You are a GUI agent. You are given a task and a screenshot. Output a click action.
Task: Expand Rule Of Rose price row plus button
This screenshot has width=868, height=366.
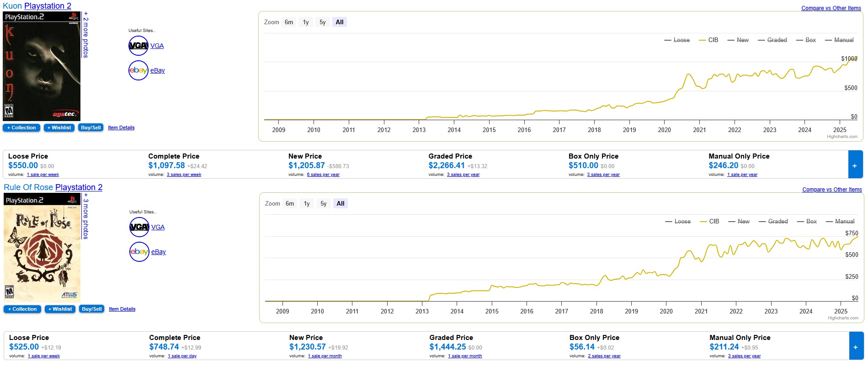pyautogui.click(x=856, y=346)
